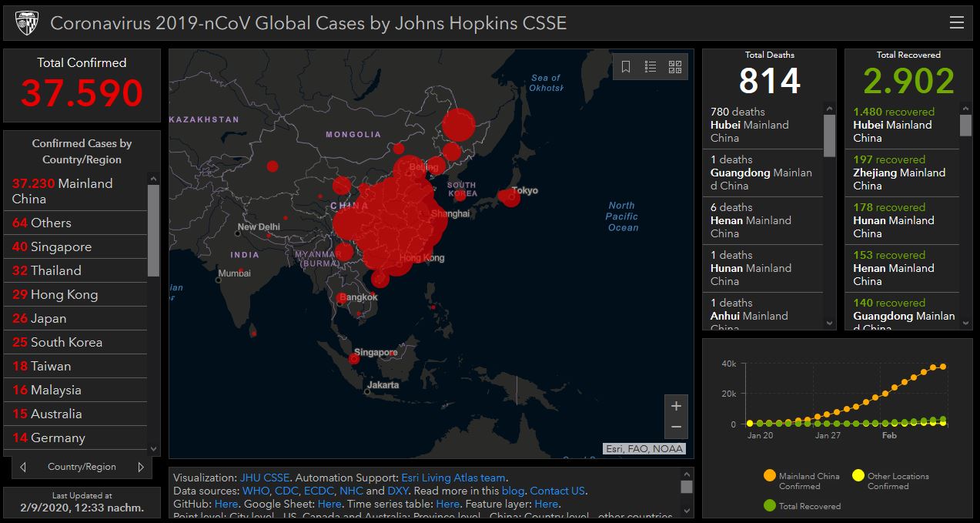Open the Esri Living Atlas team link
The width and height of the screenshot is (980, 523).
pyautogui.click(x=453, y=478)
